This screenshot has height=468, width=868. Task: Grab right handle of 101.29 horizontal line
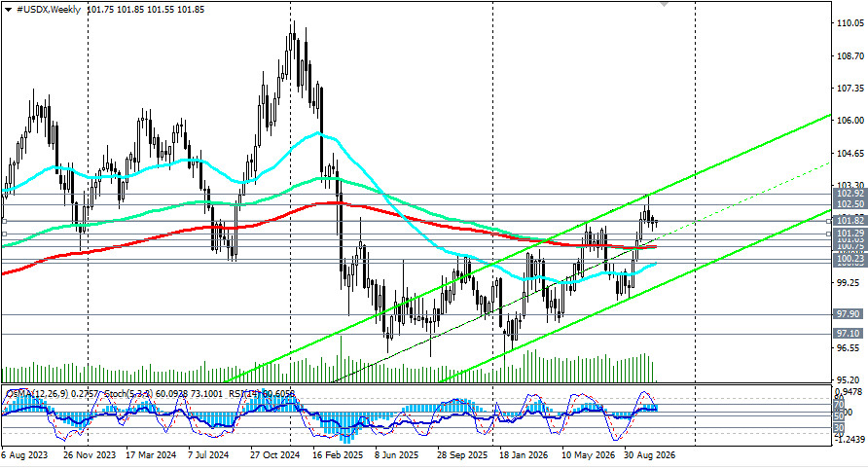click(x=829, y=234)
